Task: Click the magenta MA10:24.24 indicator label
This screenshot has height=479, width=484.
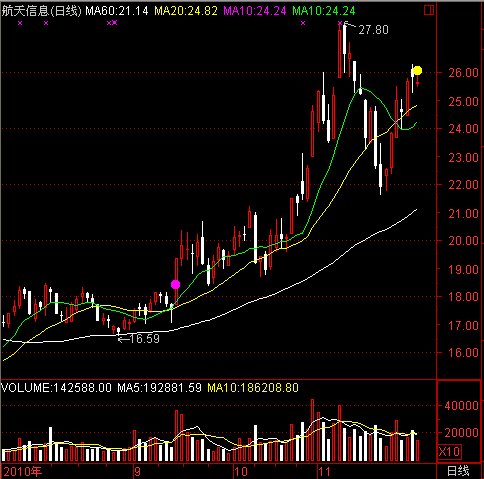Action: (x=255, y=11)
